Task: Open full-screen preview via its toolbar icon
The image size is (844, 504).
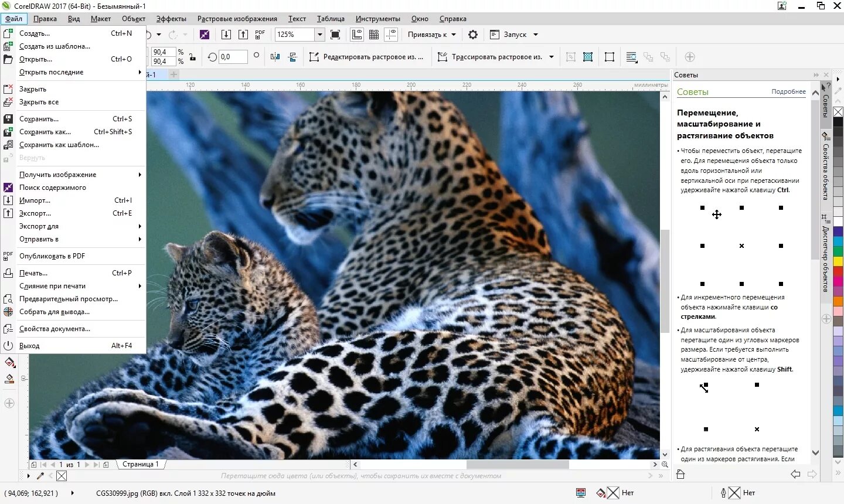Action: (335, 35)
